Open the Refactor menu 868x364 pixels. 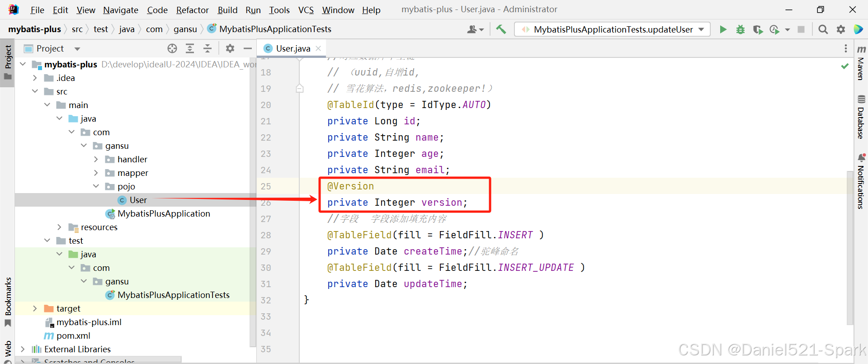coord(193,10)
